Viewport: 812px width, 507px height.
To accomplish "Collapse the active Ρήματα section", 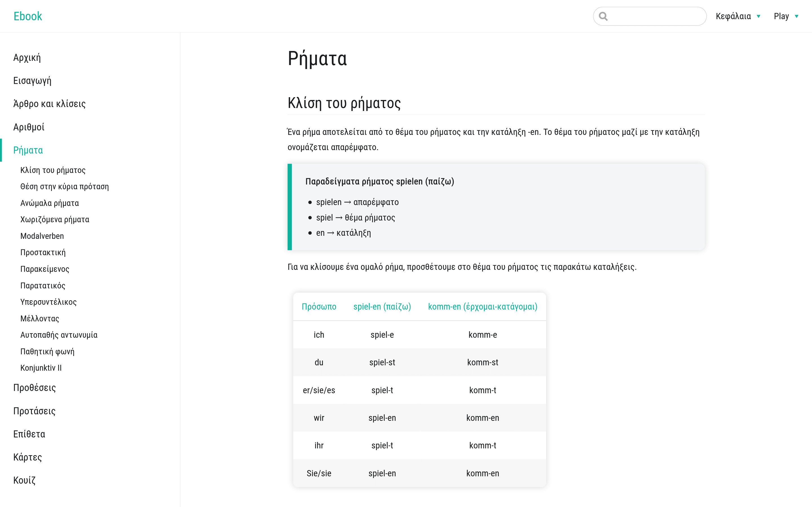I will (x=28, y=150).
